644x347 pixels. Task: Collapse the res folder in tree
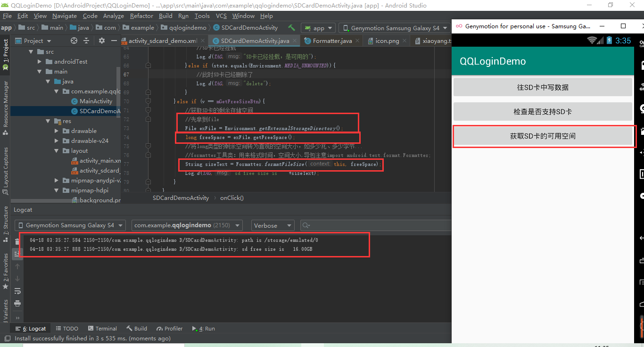[x=48, y=121]
